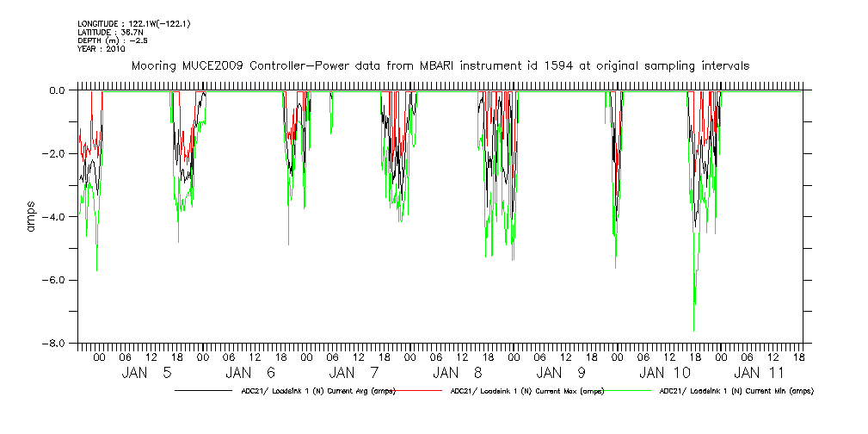Click the YEAR : 2010 header text
Viewport: 868px width, 434px height.
coord(102,49)
